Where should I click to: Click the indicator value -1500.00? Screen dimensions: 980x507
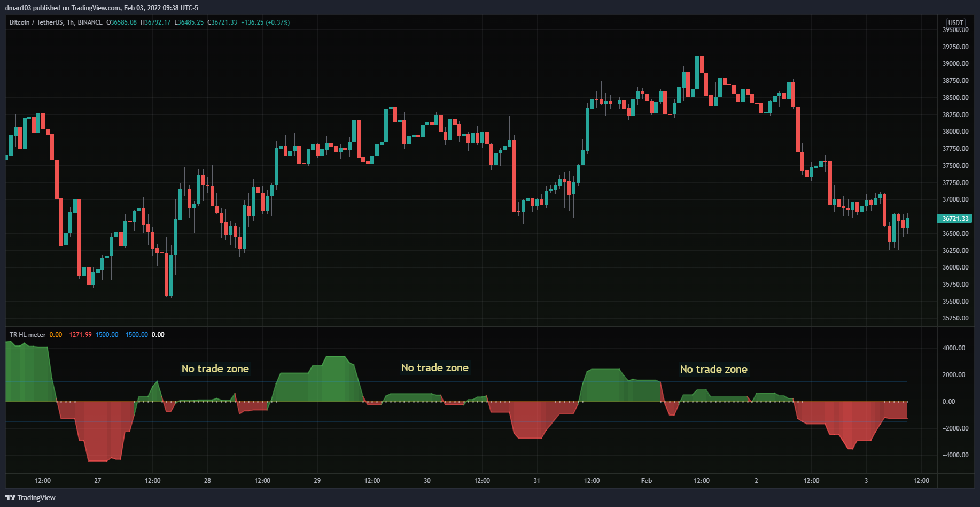click(x=135, y=335)
